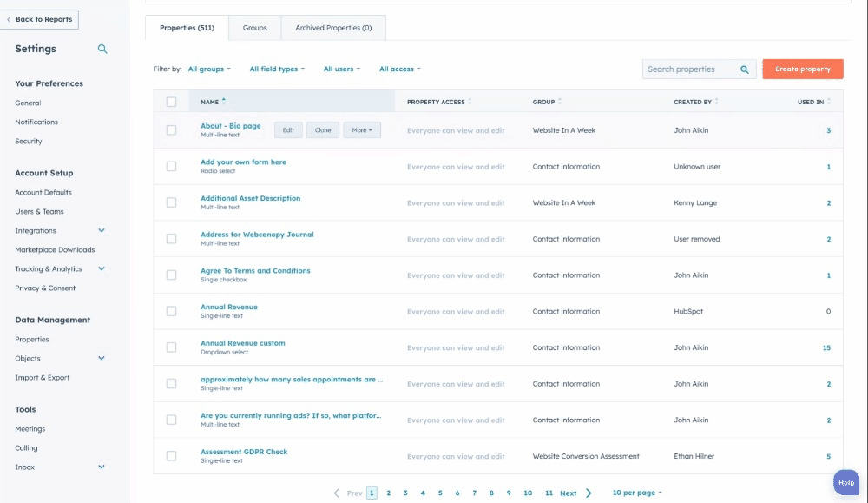868x503 pixels.
Task: Open the All groups filter dropdown
Action: pyautogui.click(x=209, y=69)
